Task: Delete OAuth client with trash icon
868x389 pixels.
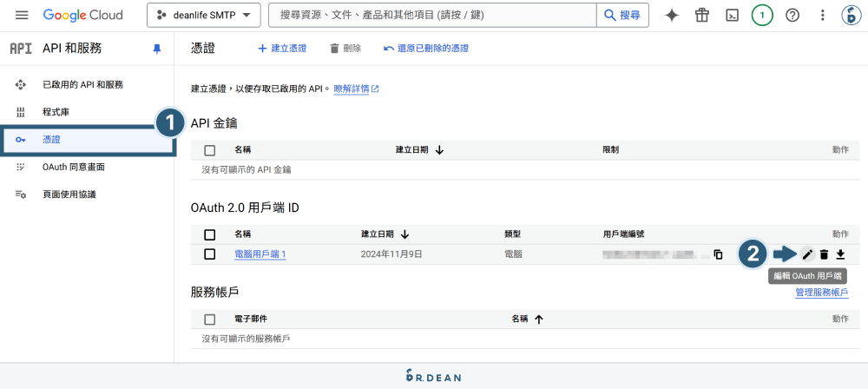Action: 824,254
